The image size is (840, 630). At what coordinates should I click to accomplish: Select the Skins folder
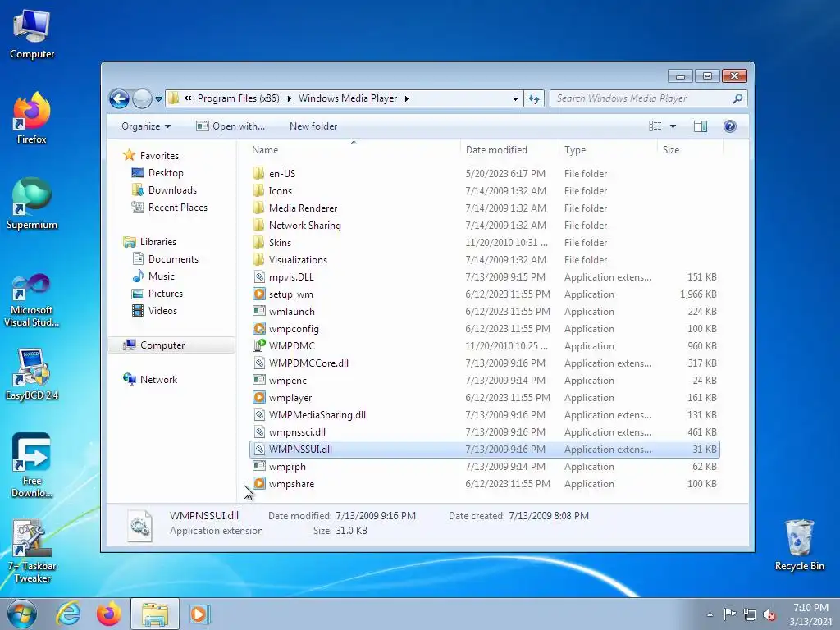tap(484, 243)
